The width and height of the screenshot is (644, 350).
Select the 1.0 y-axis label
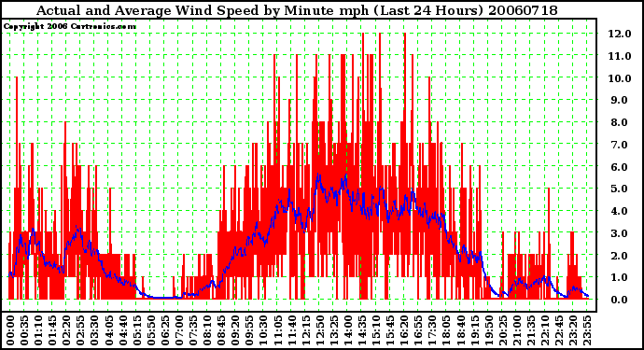tap(620, 278)
